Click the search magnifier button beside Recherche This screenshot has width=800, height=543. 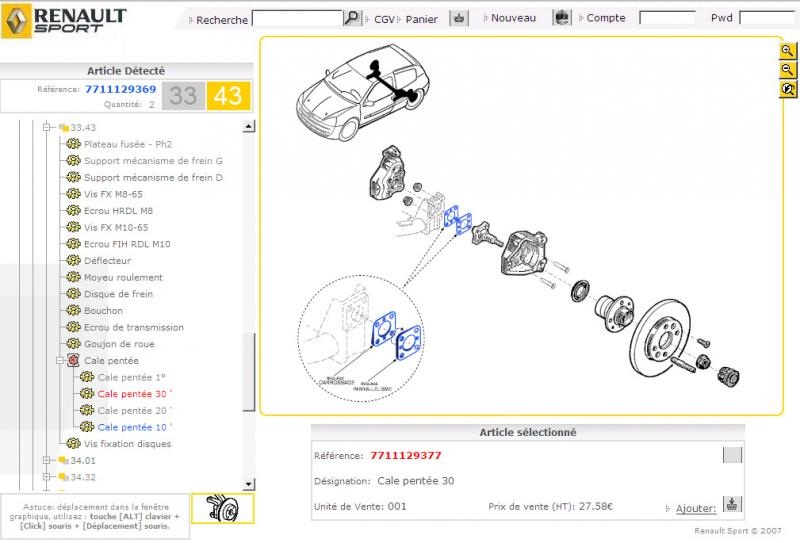point(351,18)
